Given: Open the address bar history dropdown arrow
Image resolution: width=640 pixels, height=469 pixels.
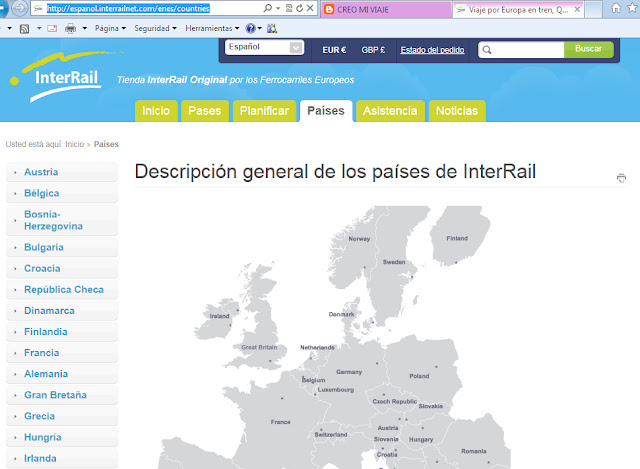Looking at the screenshot, I should 278,8.
